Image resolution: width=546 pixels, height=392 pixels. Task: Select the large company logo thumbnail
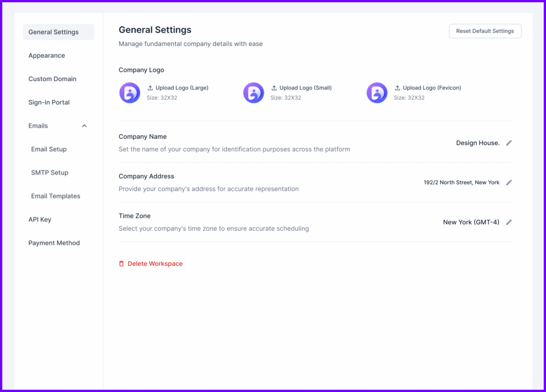[x=130, y=92]
